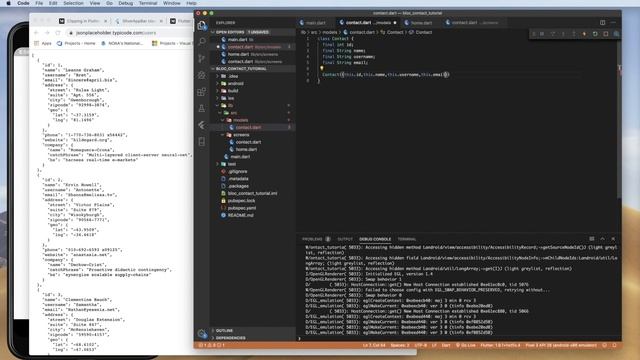This screenshot has height=360, width=640.
Task: Click Step Into in the debug toolbar
Action: 563,34
